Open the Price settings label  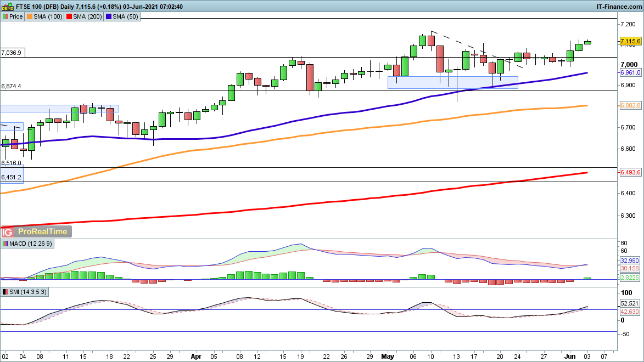tap(15, 16)
